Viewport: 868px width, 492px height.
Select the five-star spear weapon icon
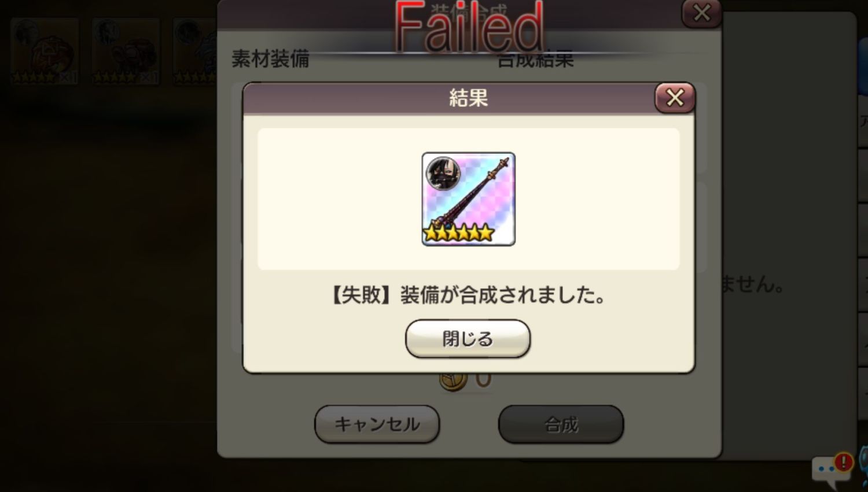coord(468,199)
